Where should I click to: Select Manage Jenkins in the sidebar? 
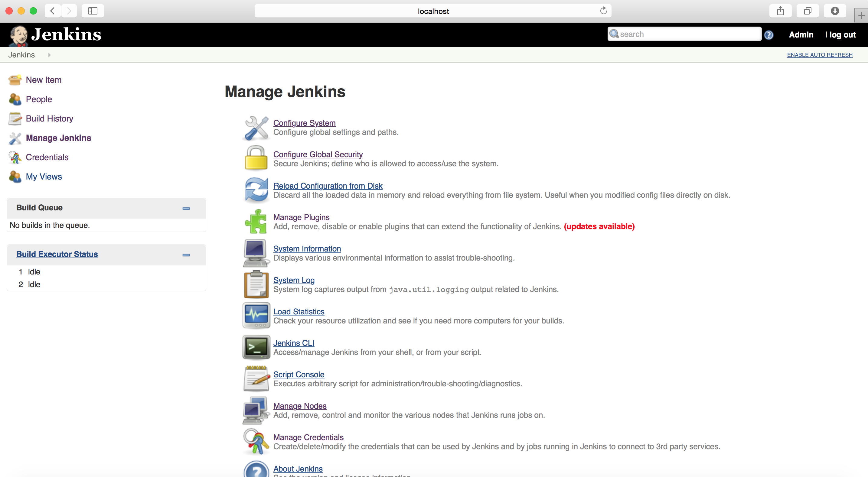click(x=59, y=138)
